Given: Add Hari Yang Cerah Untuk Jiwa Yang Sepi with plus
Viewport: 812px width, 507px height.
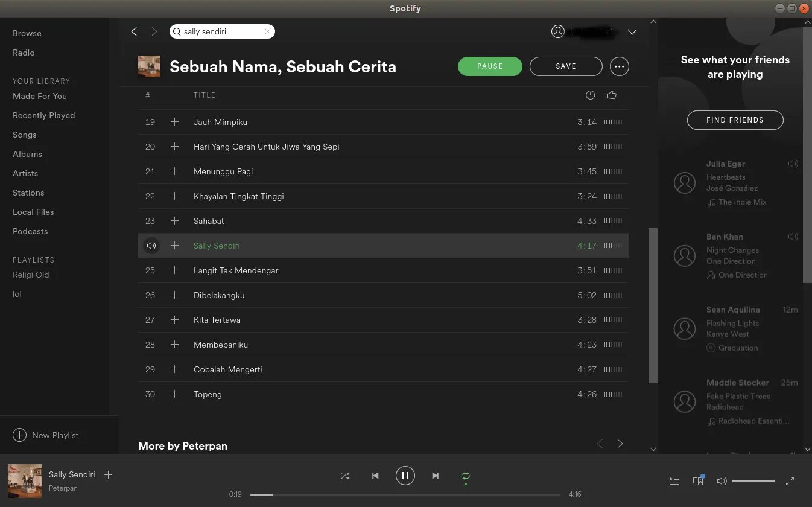Looking at the screenshot, I should 174,147.
